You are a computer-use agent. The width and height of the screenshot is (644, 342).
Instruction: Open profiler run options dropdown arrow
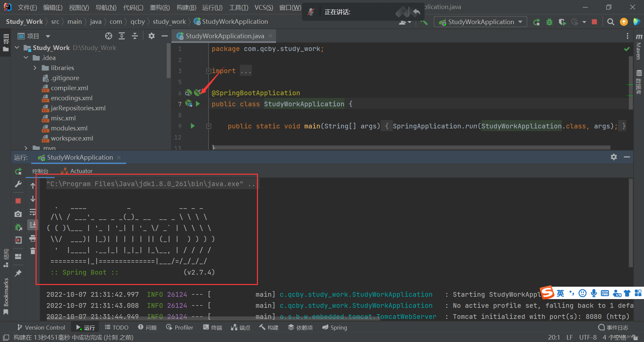tap(584, 22)
